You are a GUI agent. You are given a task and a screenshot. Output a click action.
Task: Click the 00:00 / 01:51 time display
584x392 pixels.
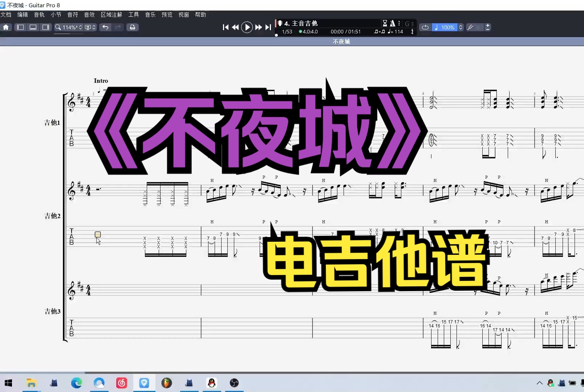pos(346,32)
